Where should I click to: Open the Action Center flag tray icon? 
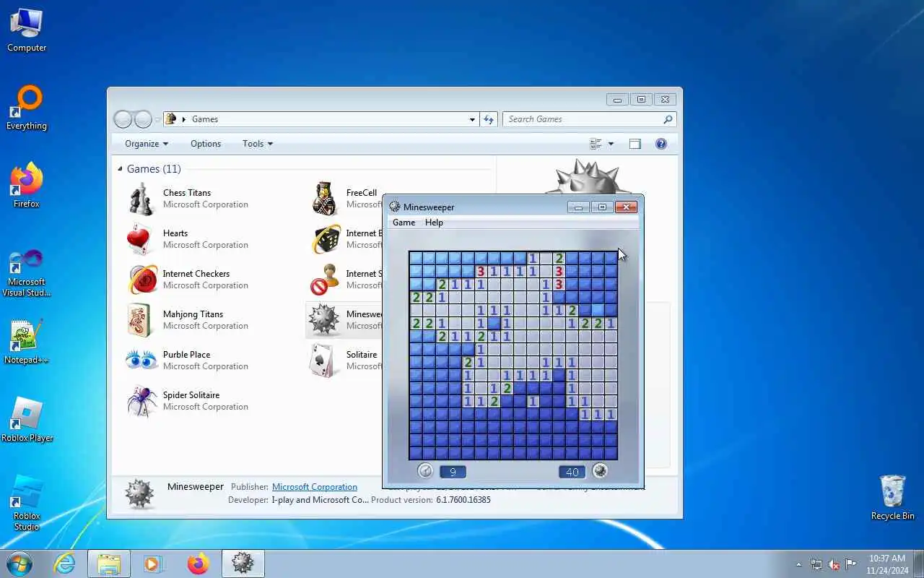coord(851,564)
